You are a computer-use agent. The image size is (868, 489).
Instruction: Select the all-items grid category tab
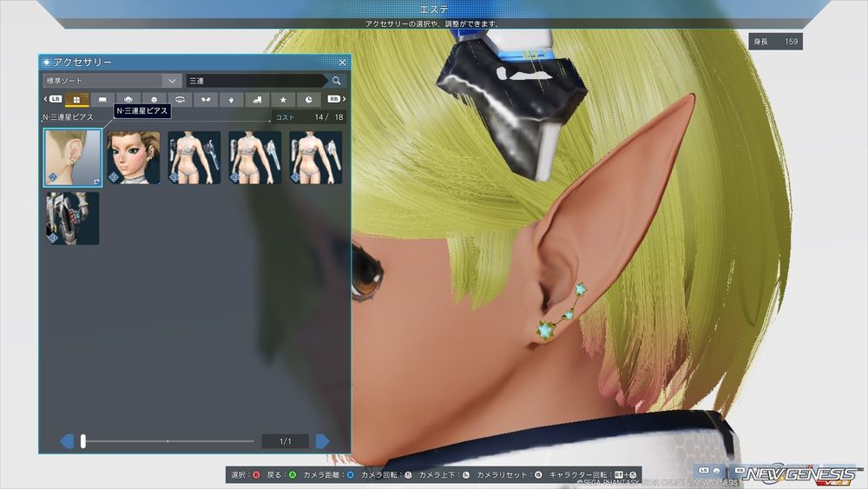[x=77, y=100]
